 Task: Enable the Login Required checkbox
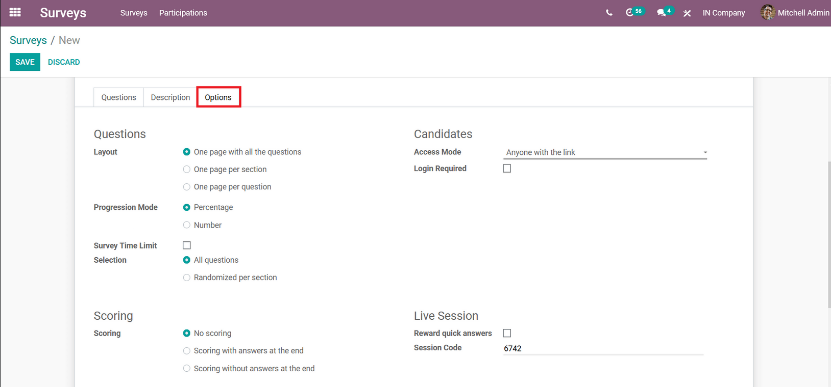tap(507, 169)
